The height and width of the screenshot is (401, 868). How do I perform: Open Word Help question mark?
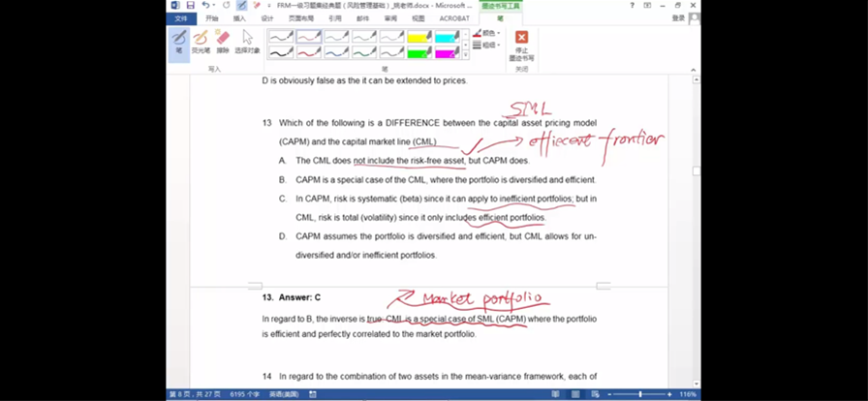(x=633, y=5)
